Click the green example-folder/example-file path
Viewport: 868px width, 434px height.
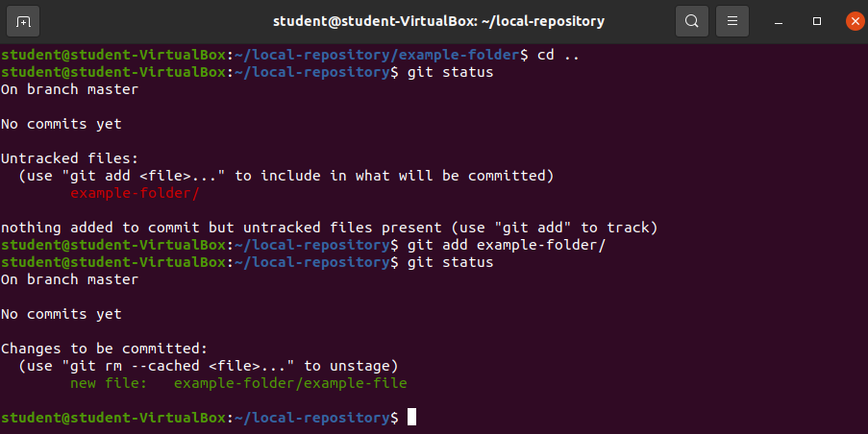290,383
